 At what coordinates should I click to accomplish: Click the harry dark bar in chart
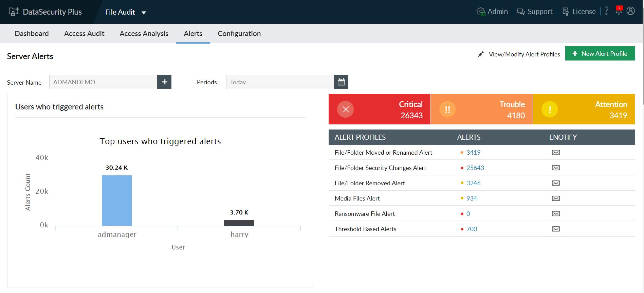239,223
